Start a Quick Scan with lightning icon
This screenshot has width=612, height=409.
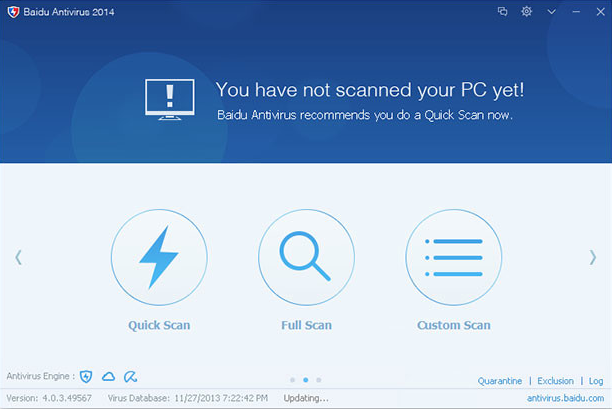click(x=159, y=258)
